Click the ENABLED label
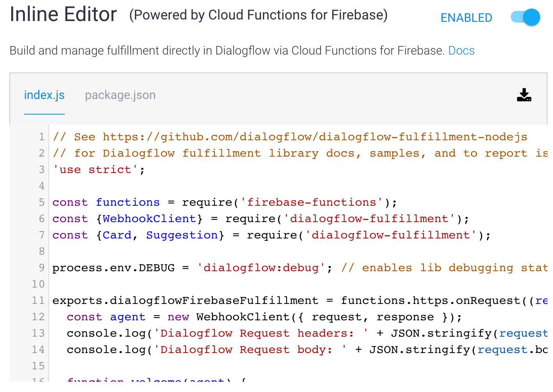The width and height of the screenshot is (553, 392). pos(466,18)
